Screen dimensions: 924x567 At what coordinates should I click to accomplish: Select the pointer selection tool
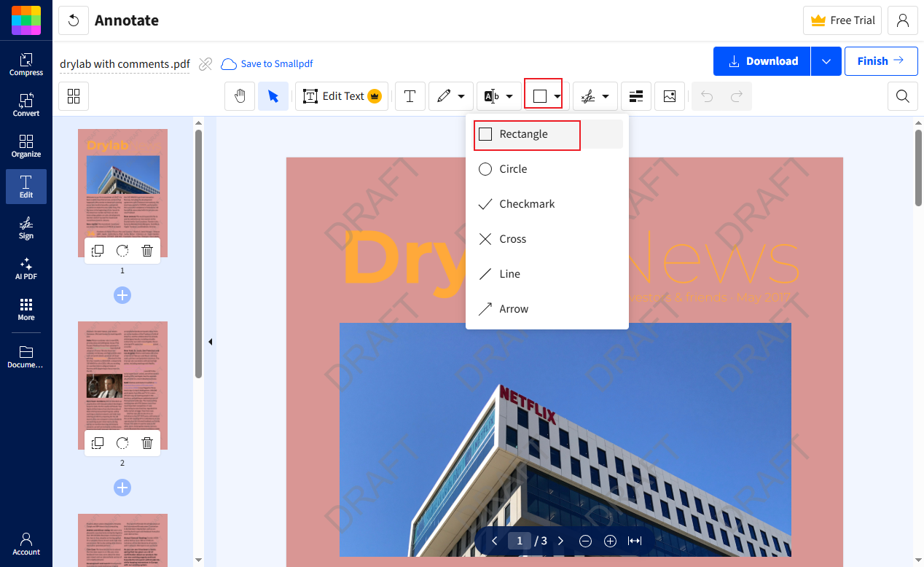[273, 95]
